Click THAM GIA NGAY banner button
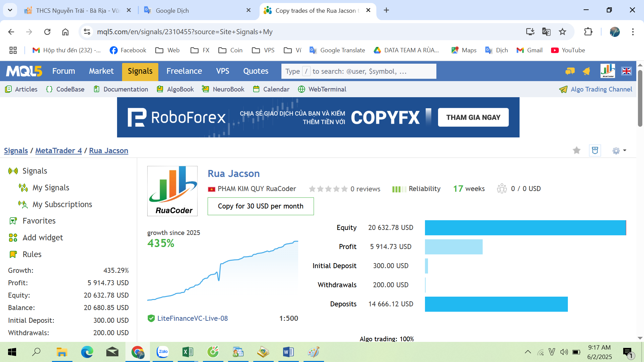The width and height of the screenshot is (644, 362). coord(473,117)
